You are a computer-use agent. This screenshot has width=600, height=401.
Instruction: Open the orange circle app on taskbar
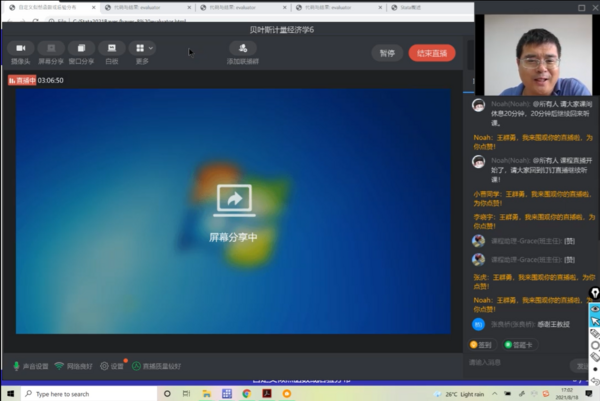coord(287,394)
